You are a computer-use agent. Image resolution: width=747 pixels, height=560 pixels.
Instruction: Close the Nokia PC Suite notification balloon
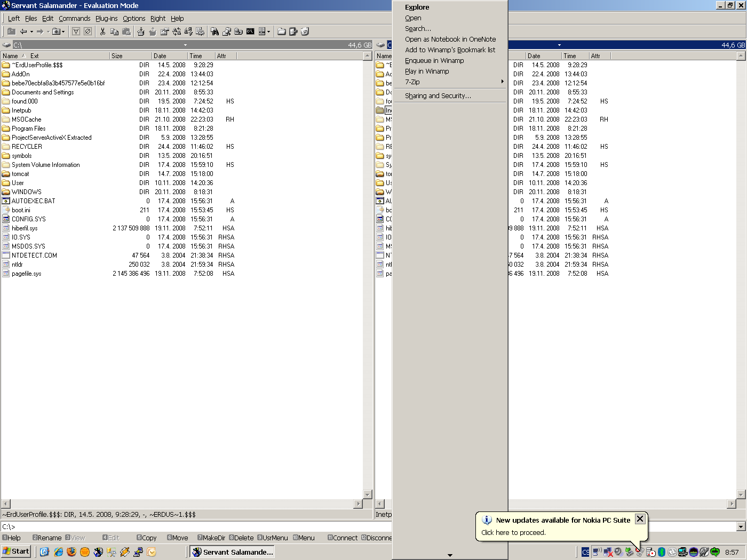pyautogui.click(x=640, y=518)
